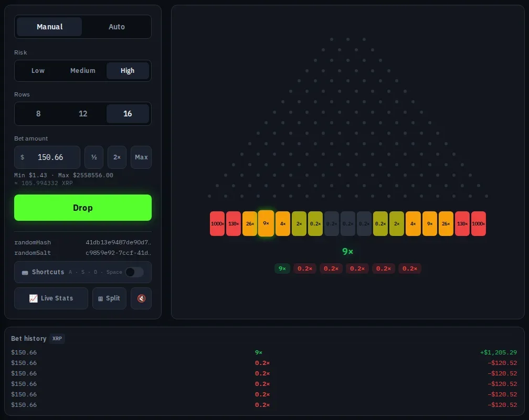Set rows to 16
The image size is (529, 420).
point(128,114)
